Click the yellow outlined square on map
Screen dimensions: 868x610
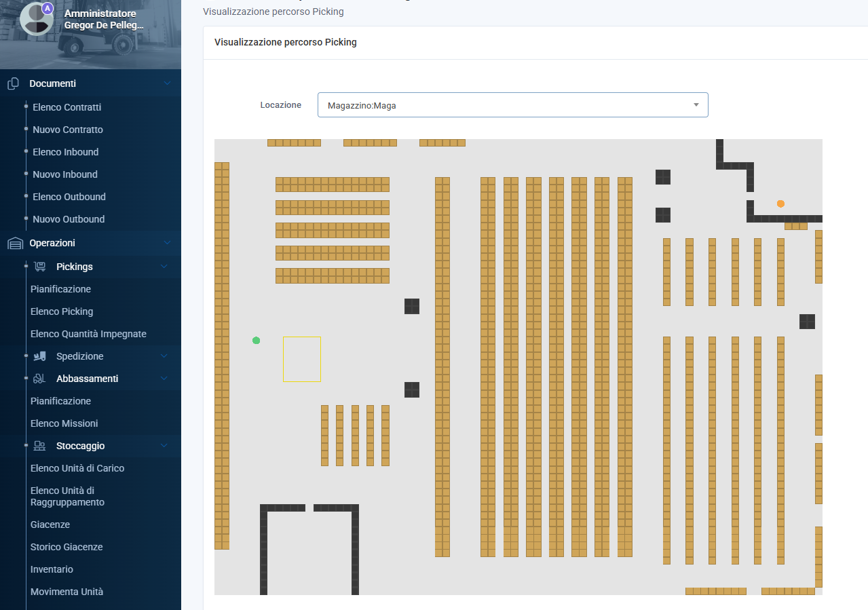click(x=302, y=359)
